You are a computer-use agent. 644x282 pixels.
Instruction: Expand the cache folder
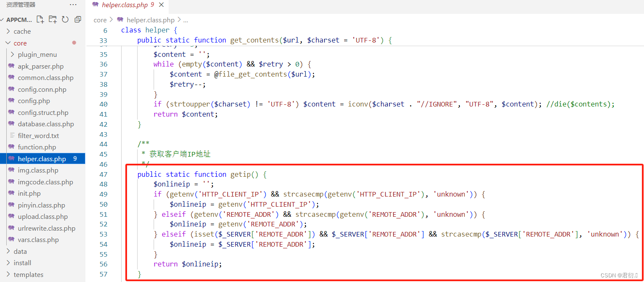(43, 31)
